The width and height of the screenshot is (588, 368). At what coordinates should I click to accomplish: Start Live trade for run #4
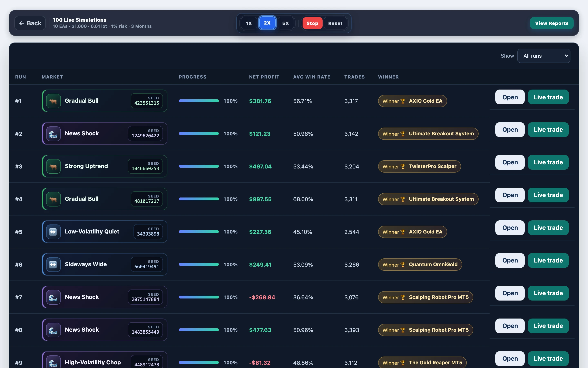(548, 195)
